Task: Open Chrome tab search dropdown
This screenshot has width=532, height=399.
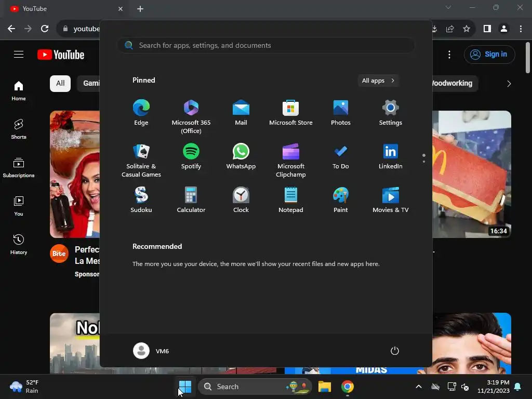Action: 448,7
